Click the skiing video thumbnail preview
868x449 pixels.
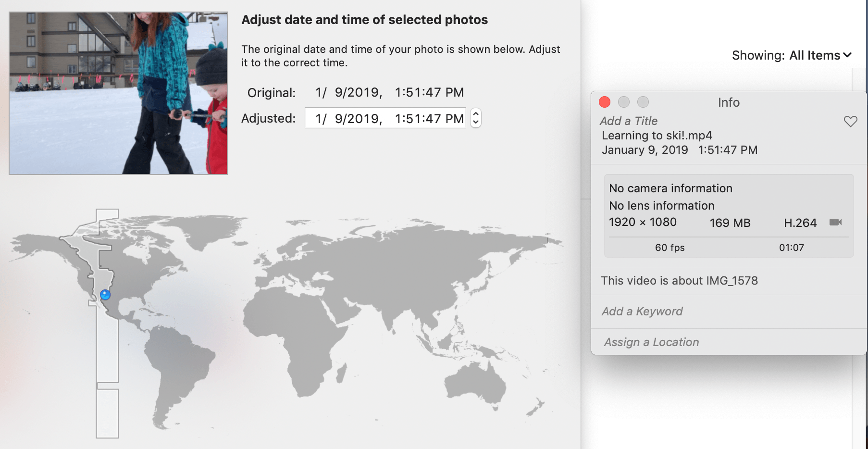click(x=118, y=93)
